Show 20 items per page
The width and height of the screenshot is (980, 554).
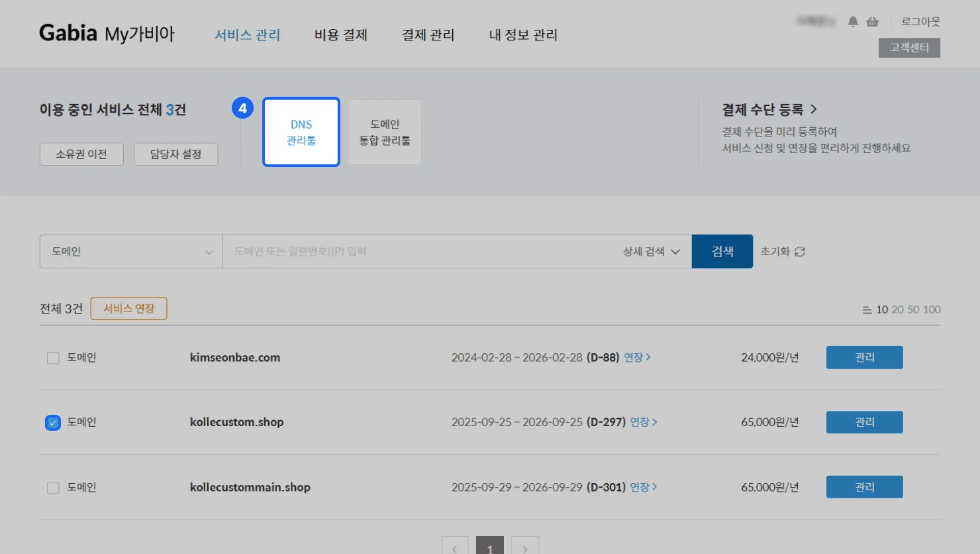tap(898, 310)
